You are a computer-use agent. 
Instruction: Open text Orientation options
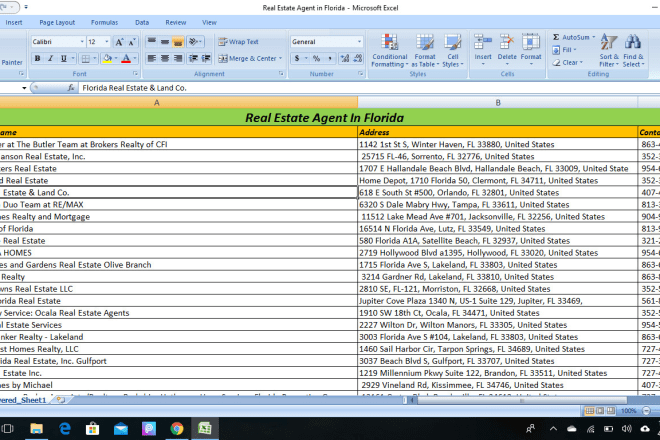pyautogui.click(x=195, y=41)
